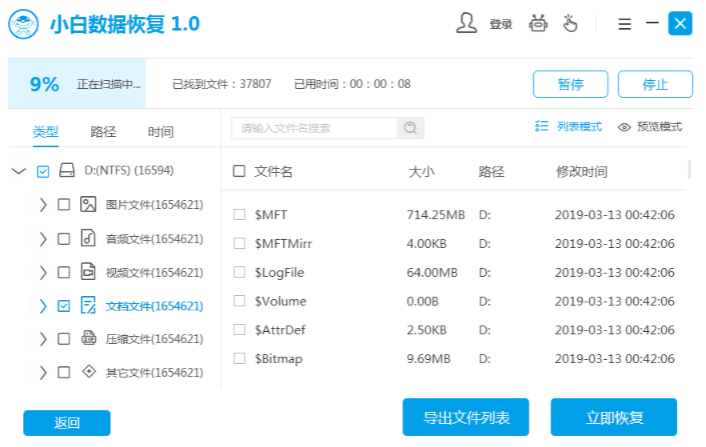706x447 pixels.
Task: Expand the 文档文件 category
Action: 43,306
